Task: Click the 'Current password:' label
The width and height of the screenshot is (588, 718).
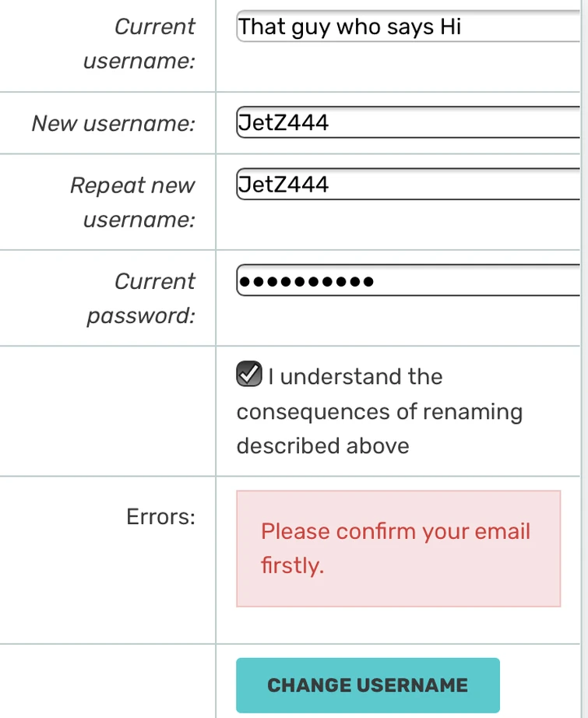Action: click(x=141, y=298)
